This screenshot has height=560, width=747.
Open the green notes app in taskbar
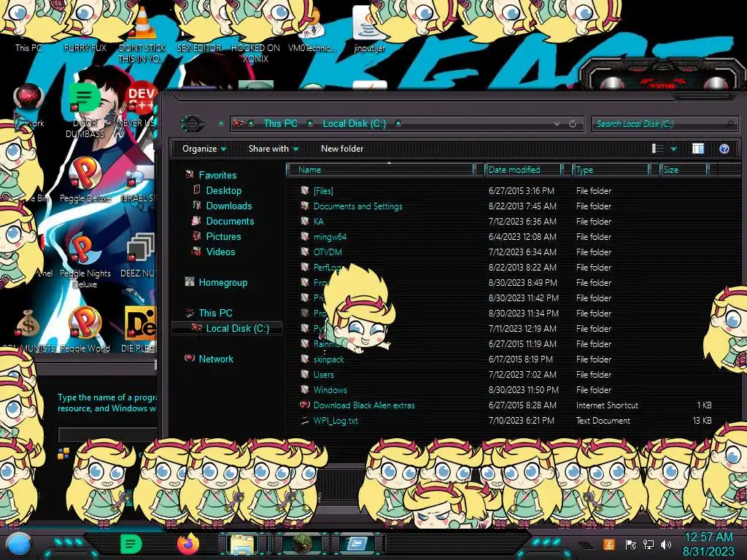coord(131,544)
